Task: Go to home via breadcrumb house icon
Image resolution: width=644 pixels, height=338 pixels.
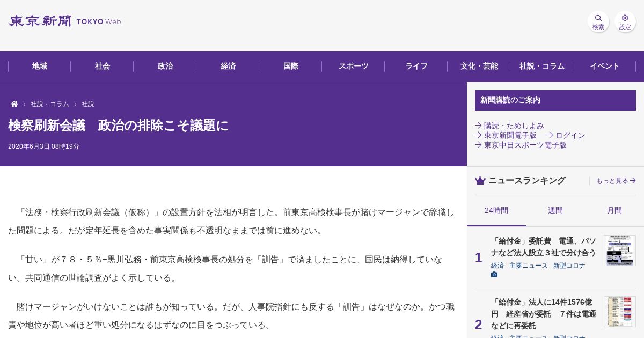Action: pyautogui.click(x=14, y=104)
